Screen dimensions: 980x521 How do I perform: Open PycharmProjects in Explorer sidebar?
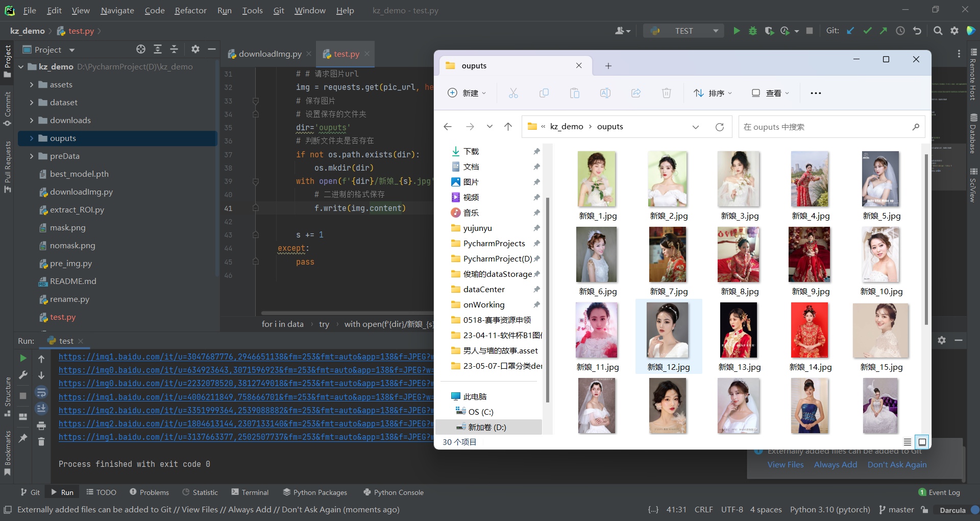[494, 244]
